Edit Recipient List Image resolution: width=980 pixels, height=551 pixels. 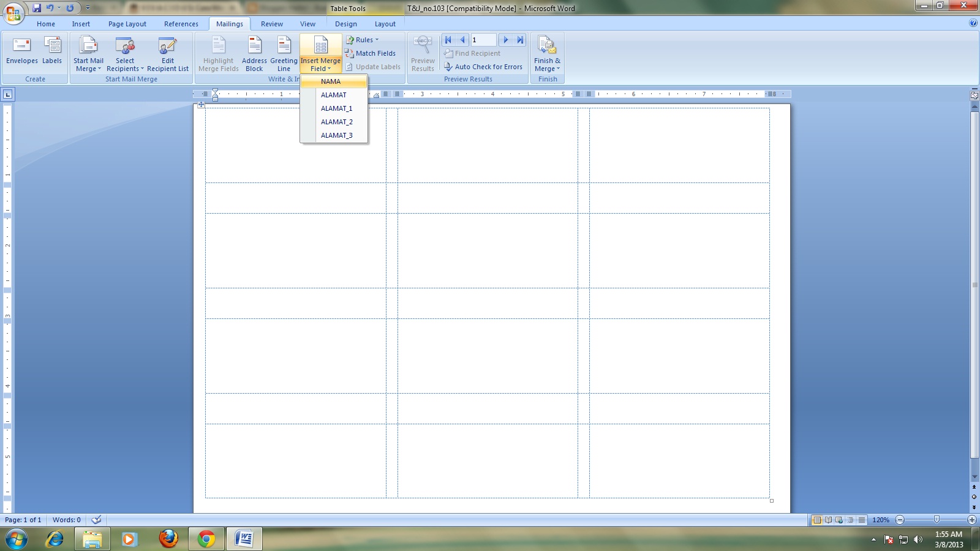click(x=168, y=54)
